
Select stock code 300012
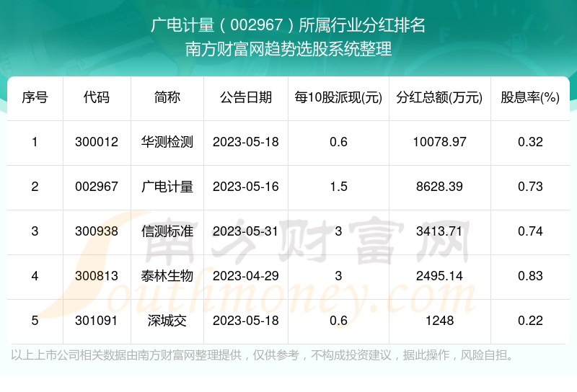point(97,142)
